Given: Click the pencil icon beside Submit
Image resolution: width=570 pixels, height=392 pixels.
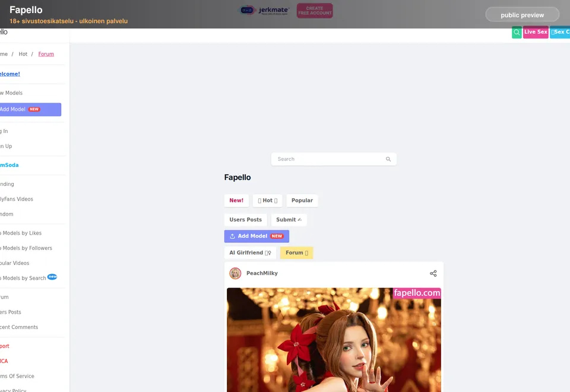Looking at the screenshot, I should (299, 220).
